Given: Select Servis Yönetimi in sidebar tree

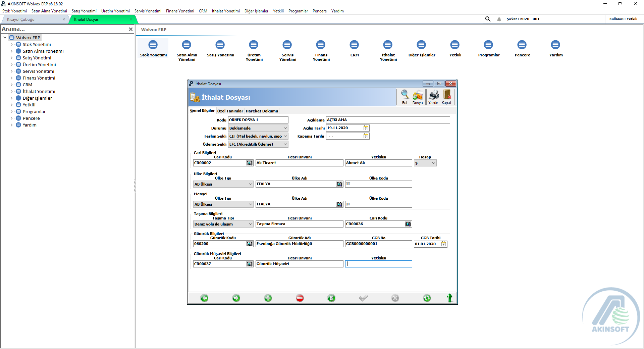Looking at the screenshot, I should 38,71.
